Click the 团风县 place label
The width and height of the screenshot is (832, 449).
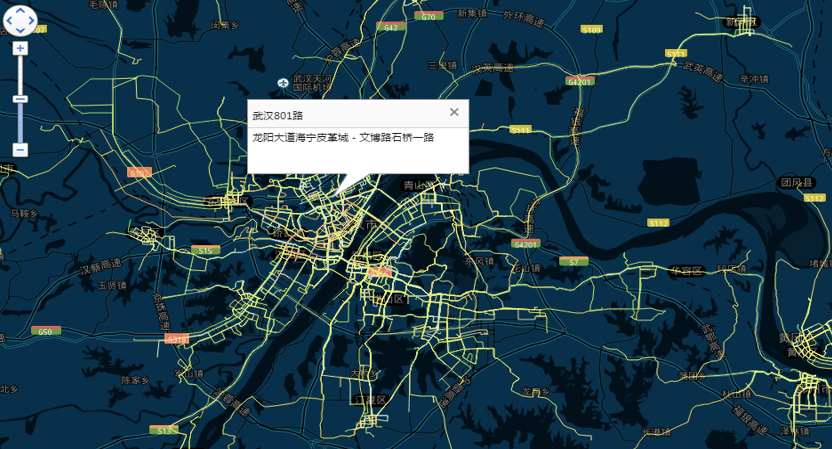pyautogui.click(x=796, y=183)
